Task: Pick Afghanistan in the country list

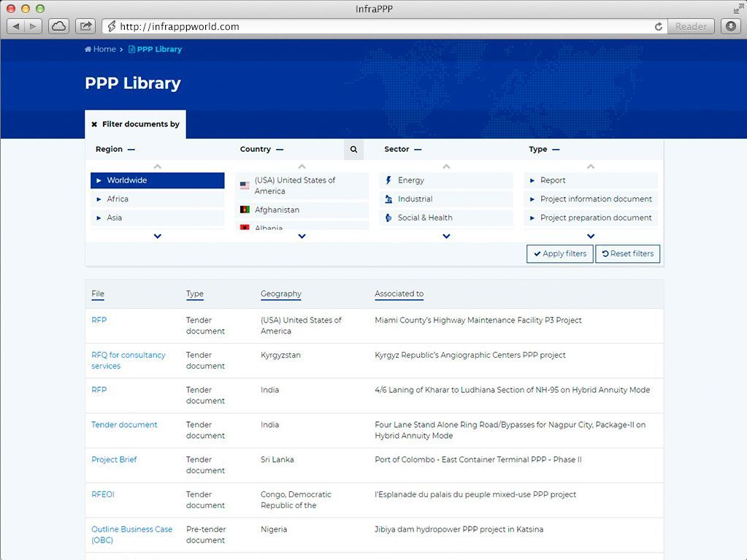Action: [x=301, y=210]
